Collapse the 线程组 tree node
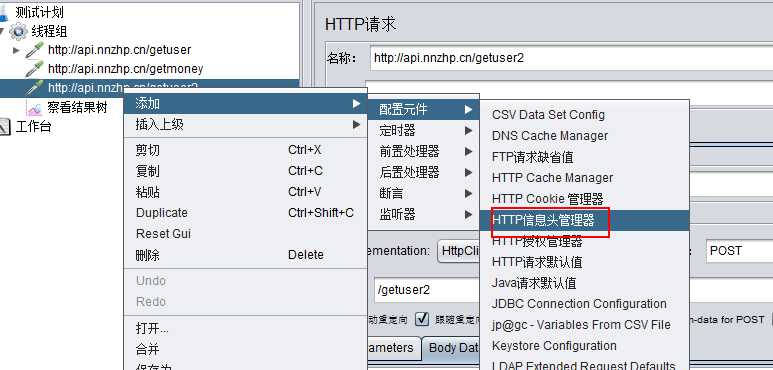Viewport: 773px width, 370px height. coord(2,32)
